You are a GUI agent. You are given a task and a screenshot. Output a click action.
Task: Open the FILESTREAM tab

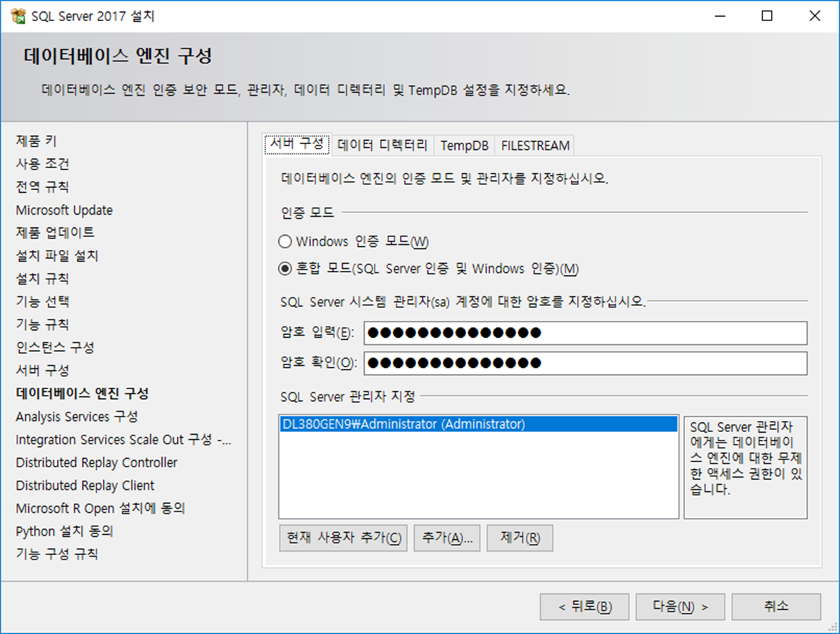[x=534, y=145]
